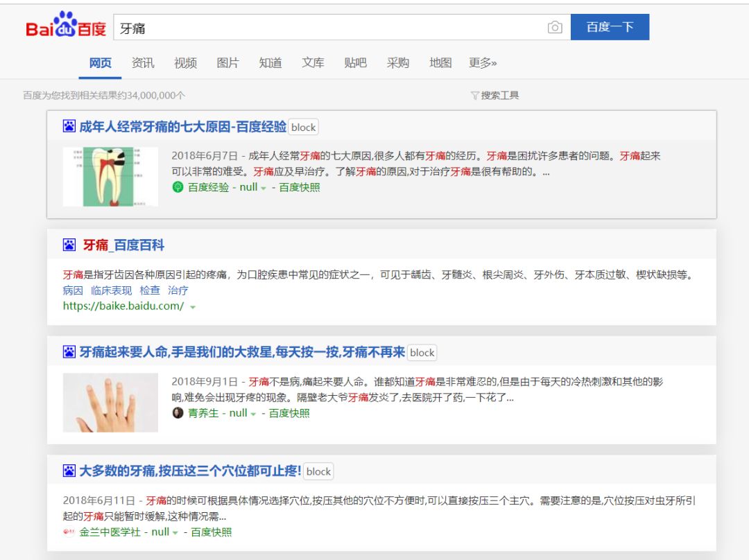Expand dropdown arrow after 百度经验 - null
749x560 pixels.
pyautogui.click(x=264, y=189)
